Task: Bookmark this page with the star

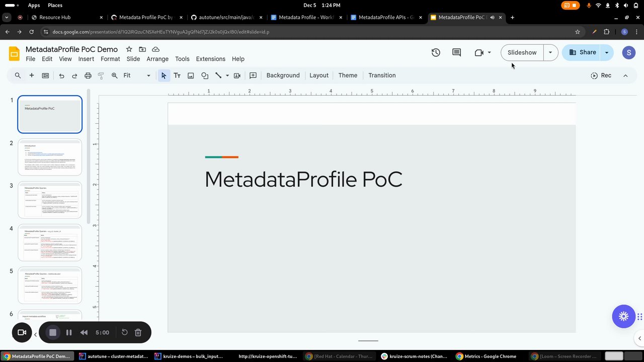Action: [578, 32]
